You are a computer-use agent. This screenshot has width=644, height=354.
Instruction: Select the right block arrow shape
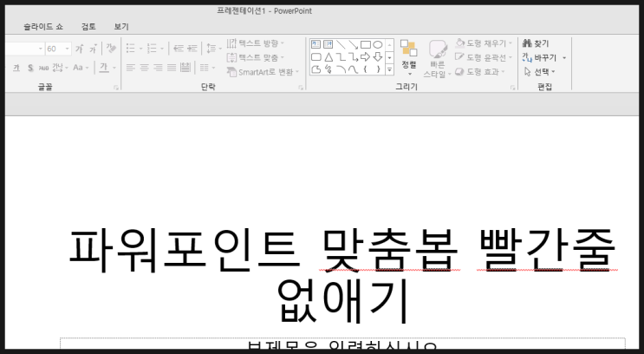tap(366, 56)
